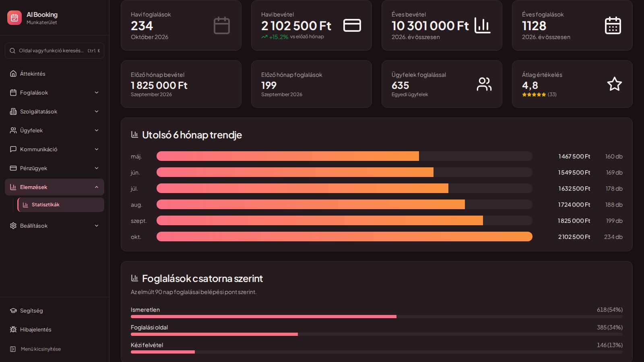Click chart icon beside Utolsó 6 hónap trendje
The width and height of the screenshot is (644, 362).
tap(135, 134)
